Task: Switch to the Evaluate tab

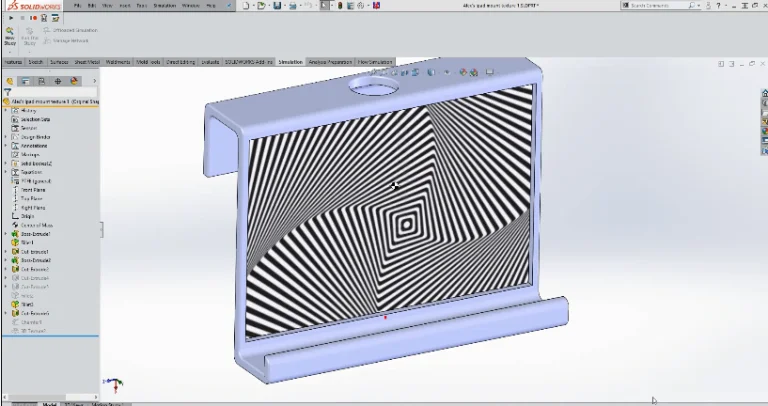Action: (x=210, y=62)
